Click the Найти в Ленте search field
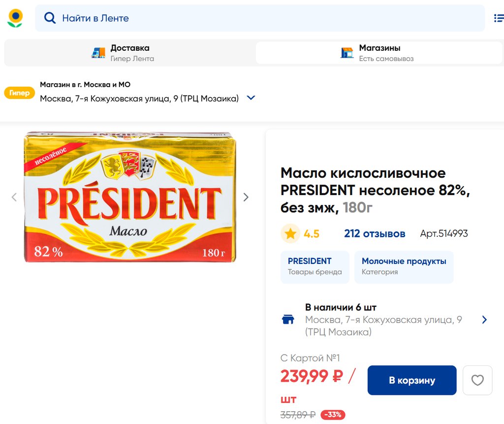 click(x=266, y=18)
